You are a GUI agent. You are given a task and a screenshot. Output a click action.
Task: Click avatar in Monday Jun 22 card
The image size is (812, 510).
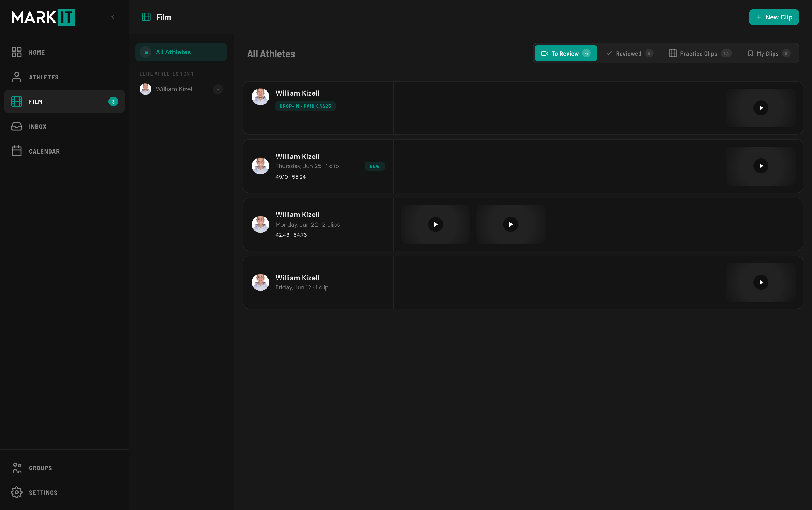[x=260, y=224]
